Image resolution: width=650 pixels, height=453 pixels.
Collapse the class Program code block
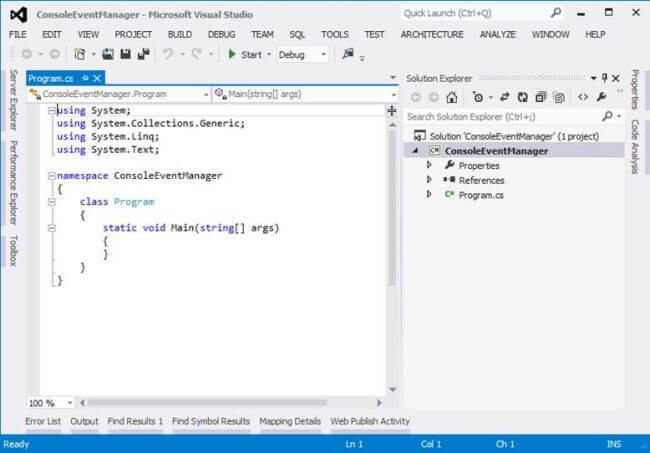tap(51, 202)
